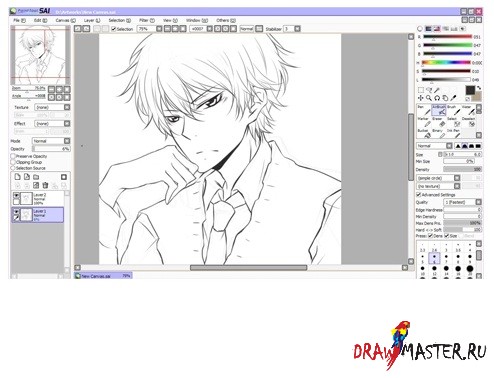
Task: Open the Quality dropdown
Action: [462, 202]
